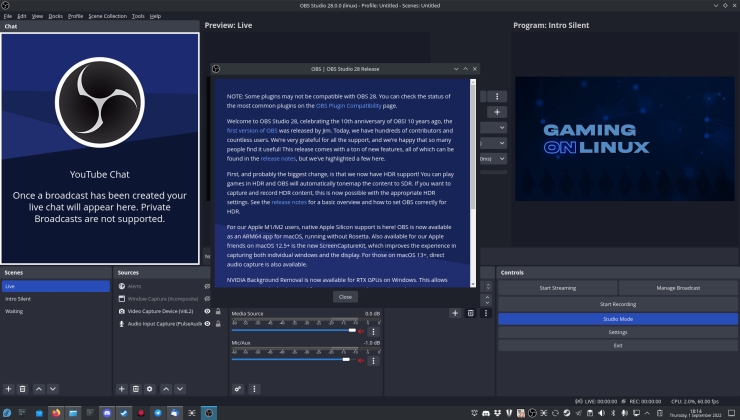
Task: Open the Tools menu
Action: click(x=138, y=16)
